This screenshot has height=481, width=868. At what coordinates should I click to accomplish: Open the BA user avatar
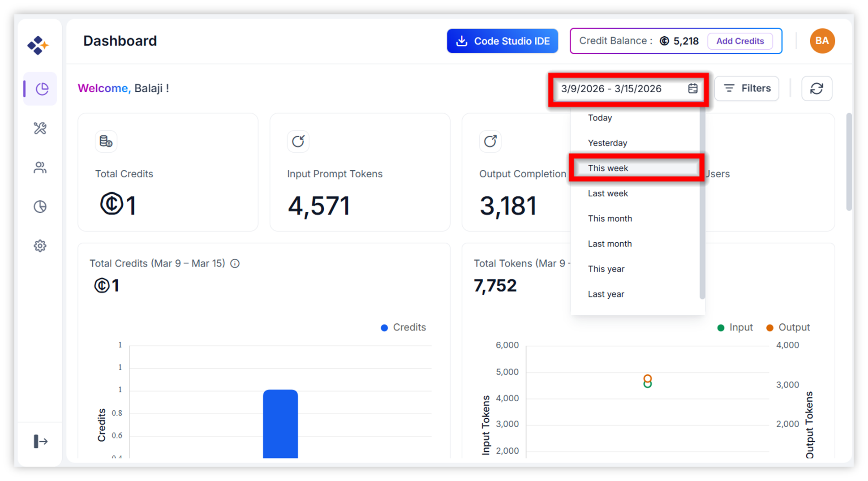[x=822, y=41]
